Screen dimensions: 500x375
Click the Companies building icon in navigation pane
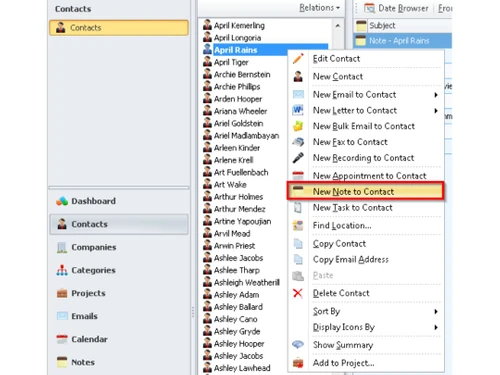coord(62,247)
